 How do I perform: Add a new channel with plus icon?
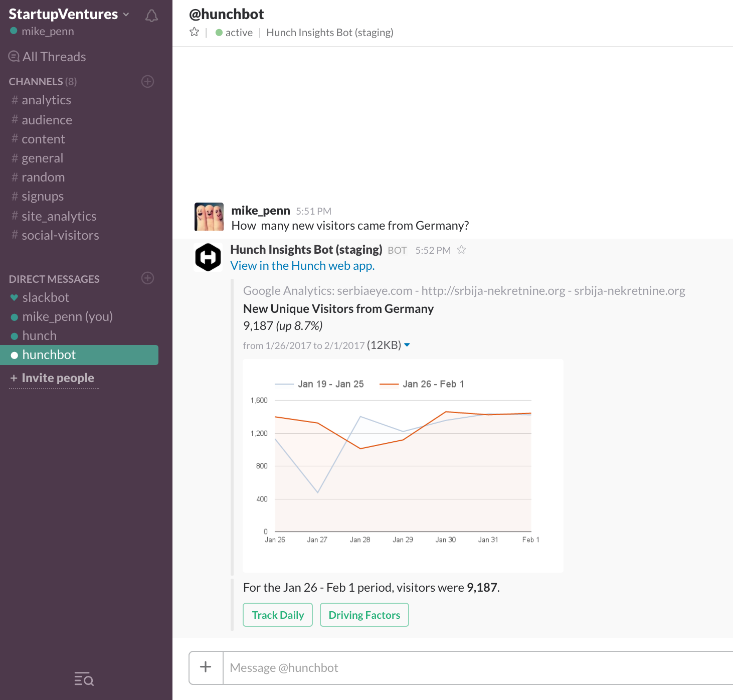148,81
